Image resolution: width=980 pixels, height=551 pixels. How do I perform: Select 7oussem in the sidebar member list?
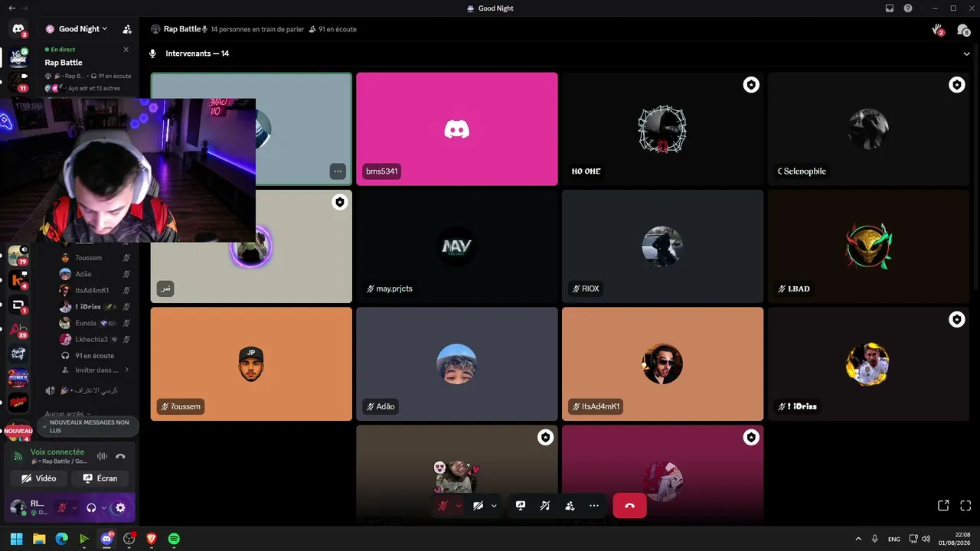pos(95,258)
